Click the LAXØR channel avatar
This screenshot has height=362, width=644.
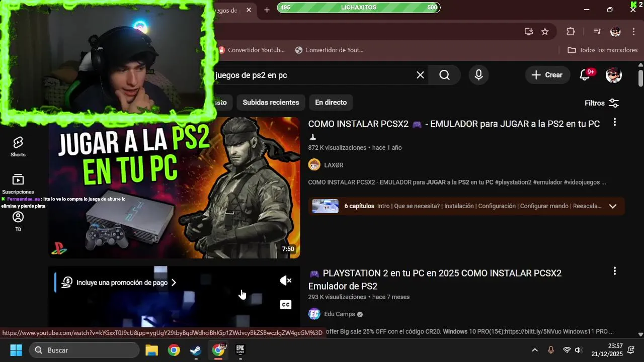[x=314, y=165]
